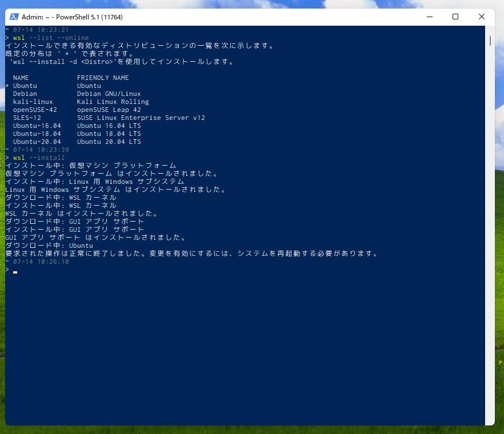
Task: Click 'Kali Linux Rolling' text
Action: (113, 102)
